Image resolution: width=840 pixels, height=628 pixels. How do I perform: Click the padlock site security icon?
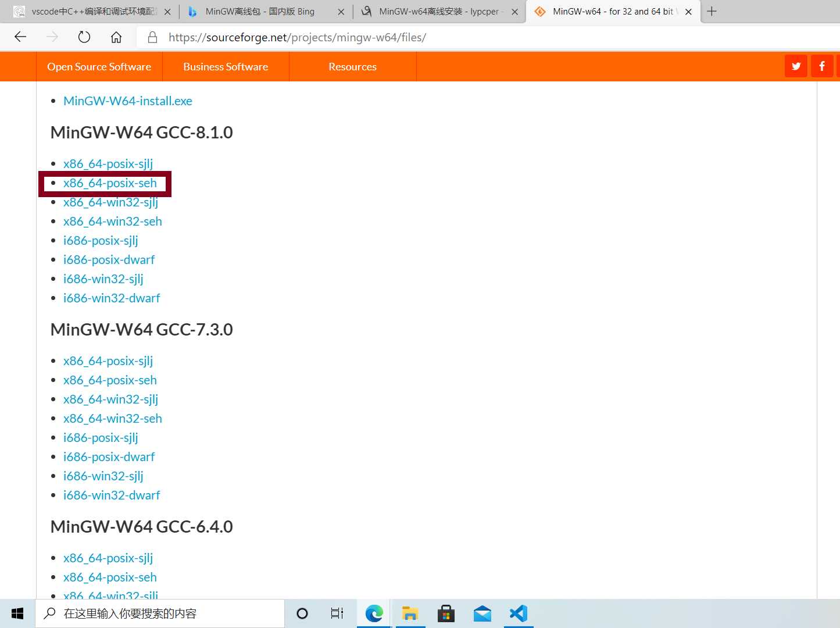153,37
